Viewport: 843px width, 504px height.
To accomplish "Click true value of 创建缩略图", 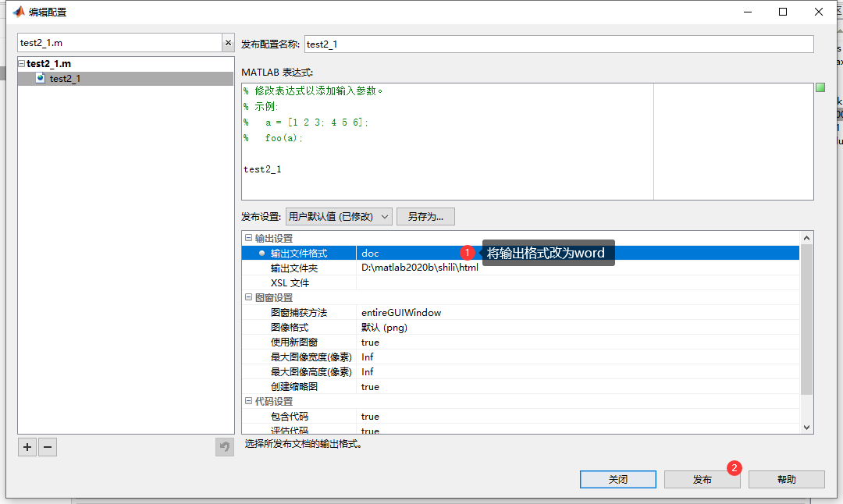I will point(370,387).
